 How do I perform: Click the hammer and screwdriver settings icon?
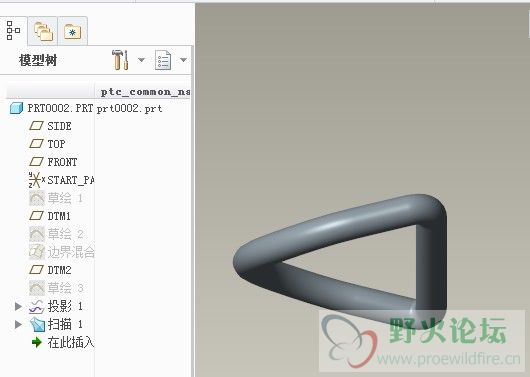point(121,60)
